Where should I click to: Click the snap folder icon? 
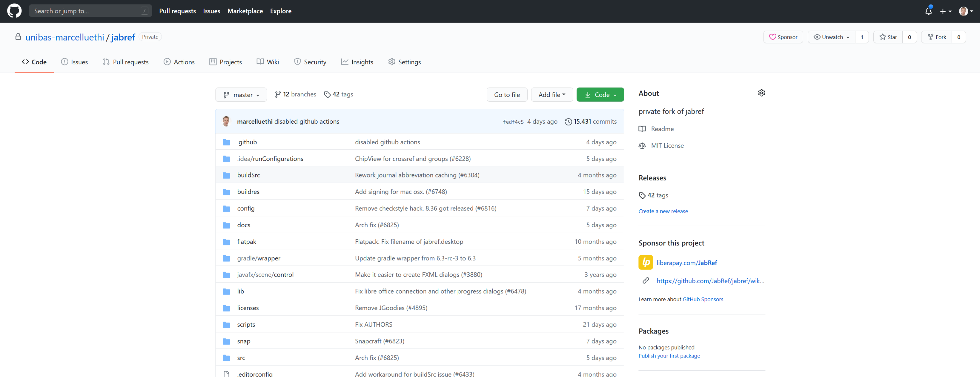click(226, 341)
